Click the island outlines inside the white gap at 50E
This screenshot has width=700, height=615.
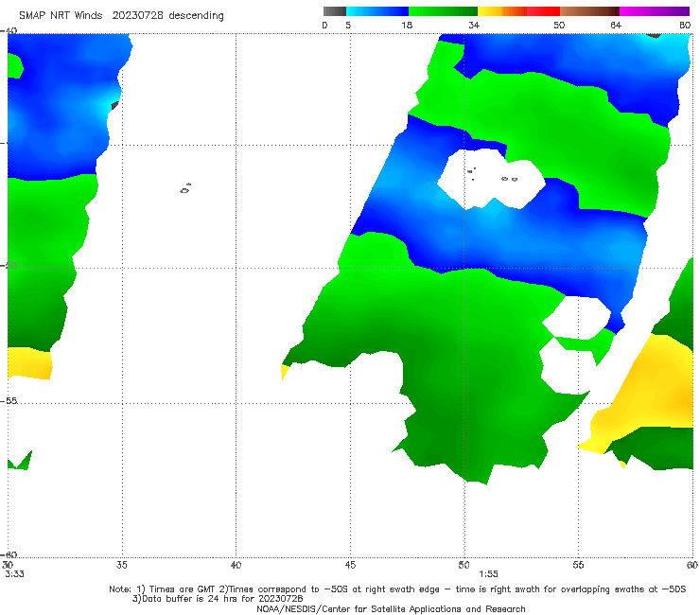tap(492, 175)
